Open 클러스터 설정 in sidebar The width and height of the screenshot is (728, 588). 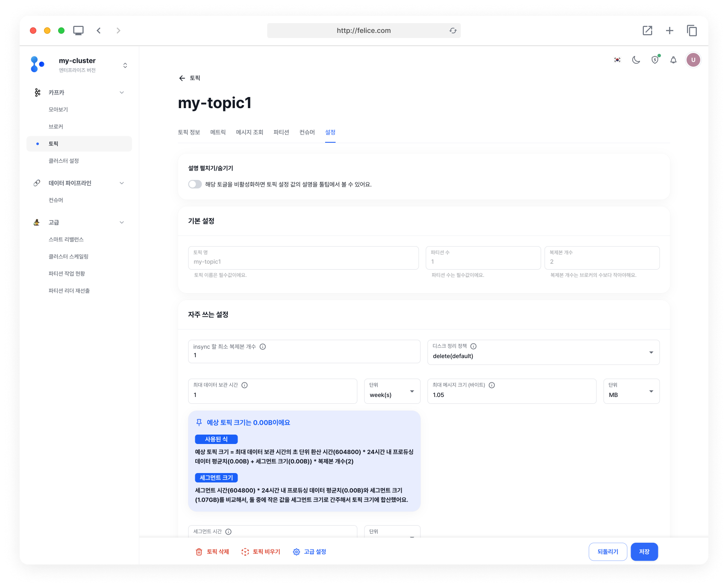click(x=64, y=161)
